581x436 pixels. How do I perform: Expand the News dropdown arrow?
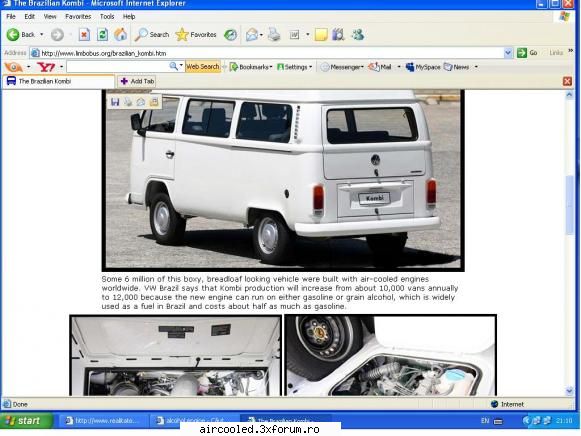coord(476,67)
